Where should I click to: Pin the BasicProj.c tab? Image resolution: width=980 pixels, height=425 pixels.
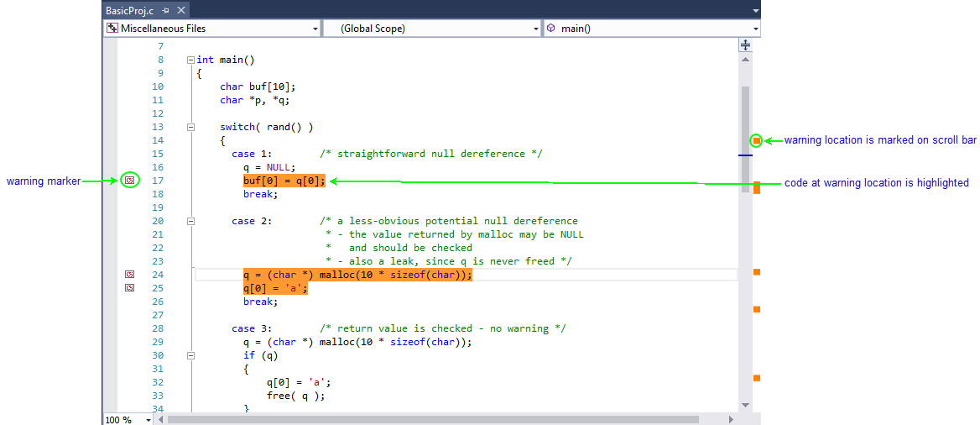[165, 11]
